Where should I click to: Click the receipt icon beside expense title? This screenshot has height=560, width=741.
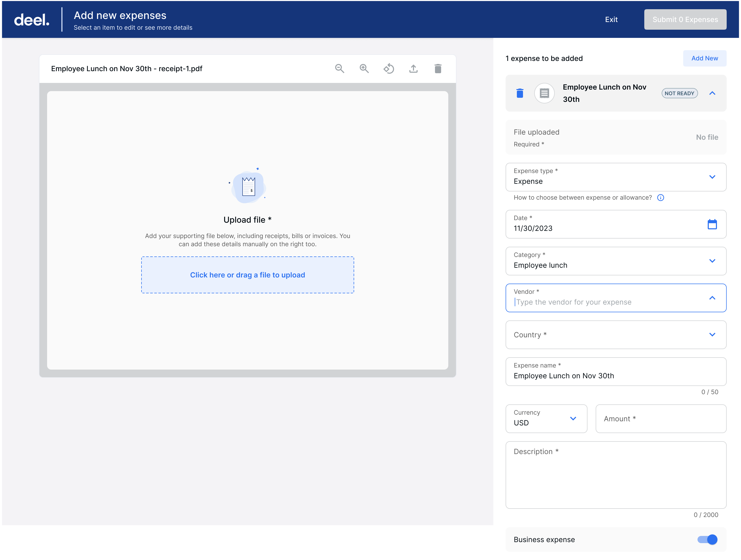[544, 93]
